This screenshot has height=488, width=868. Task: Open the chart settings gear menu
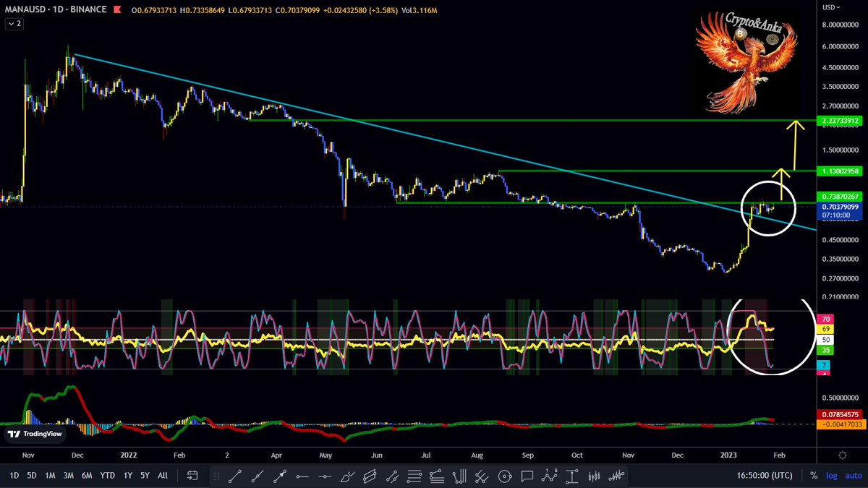[842, 455]
